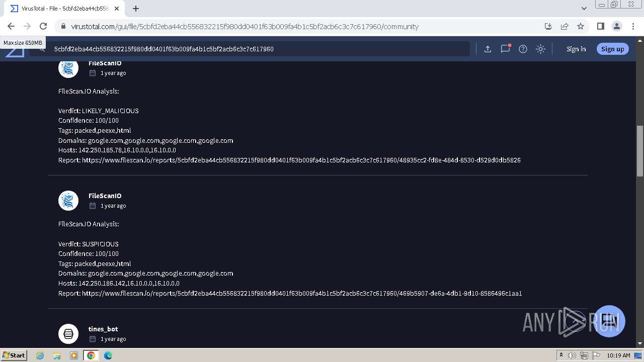
Task: Open the help question mark icon
Action: [523, 49]
